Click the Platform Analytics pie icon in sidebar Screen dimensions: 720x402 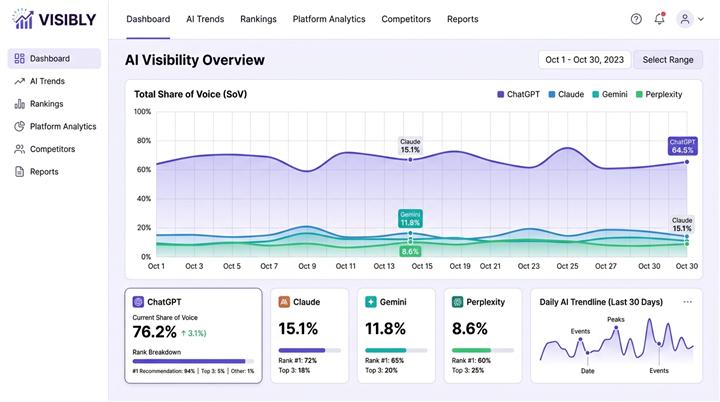[x=19, y=126]
